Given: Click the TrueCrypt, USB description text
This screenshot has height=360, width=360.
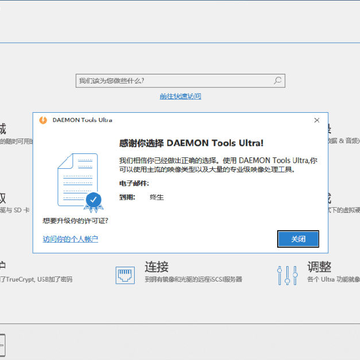Looking at the screenshot, I should [x=36, y=279].
